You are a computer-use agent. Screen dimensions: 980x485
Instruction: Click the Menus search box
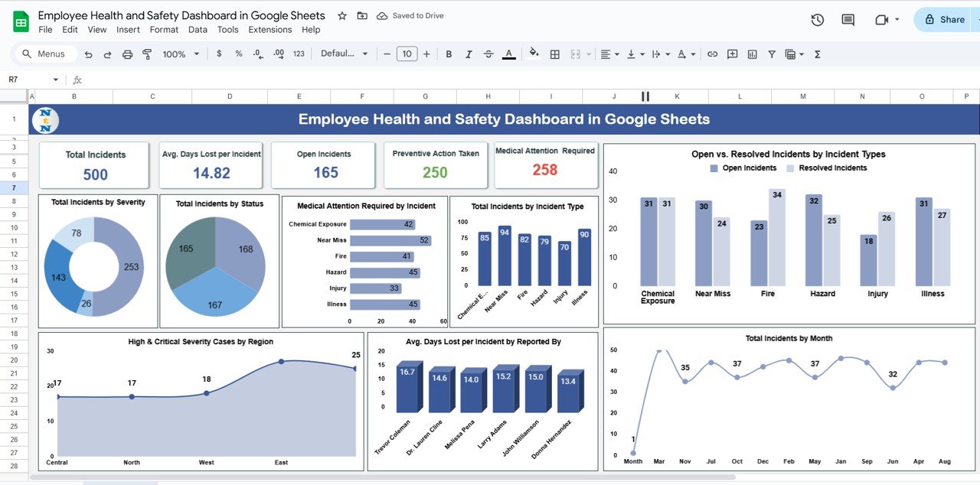46,54
